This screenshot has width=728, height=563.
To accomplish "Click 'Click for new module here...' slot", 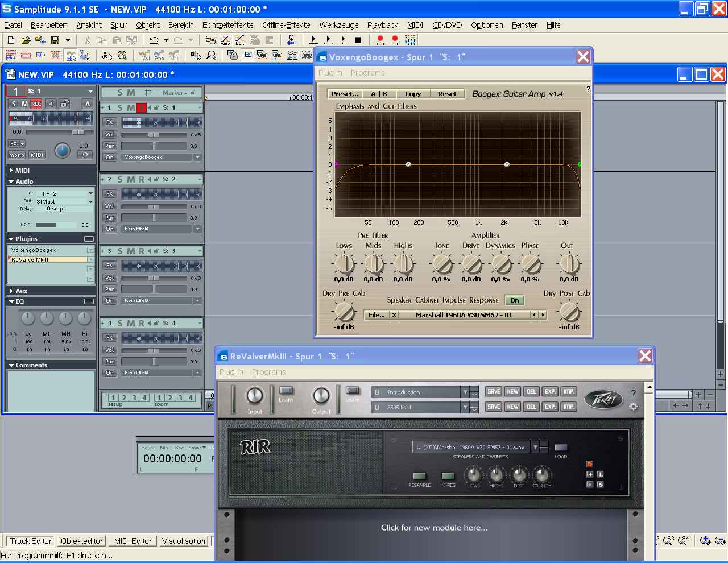I will [x=435, y=528].
